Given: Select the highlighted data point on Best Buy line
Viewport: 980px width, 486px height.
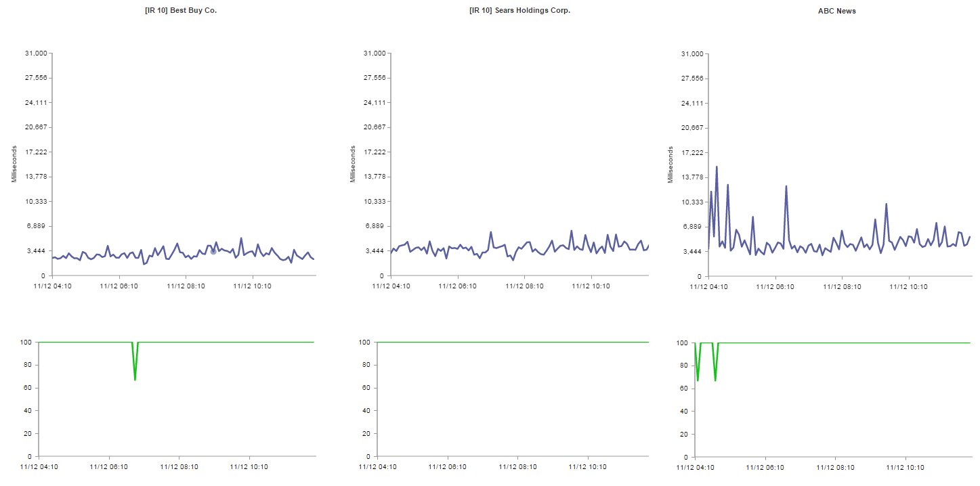Looking at the screenshot, I should tap(213, 251).
